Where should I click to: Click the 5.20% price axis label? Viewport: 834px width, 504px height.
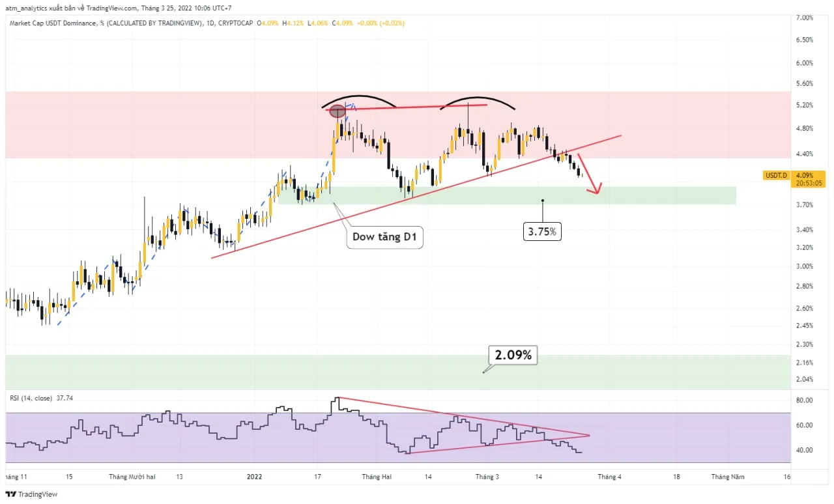pyautogui.click(x=805, y=105)
